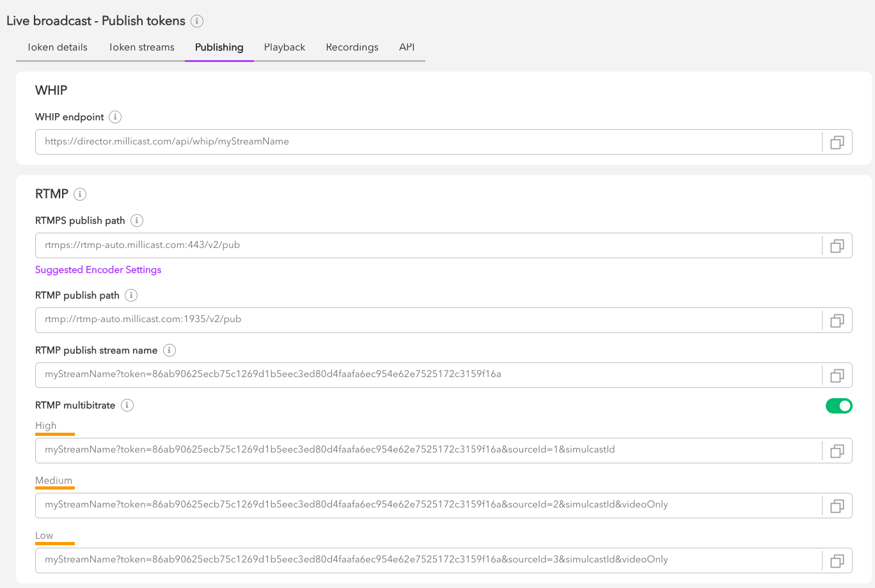Click RTMP publish path info icon

(131, 295)
